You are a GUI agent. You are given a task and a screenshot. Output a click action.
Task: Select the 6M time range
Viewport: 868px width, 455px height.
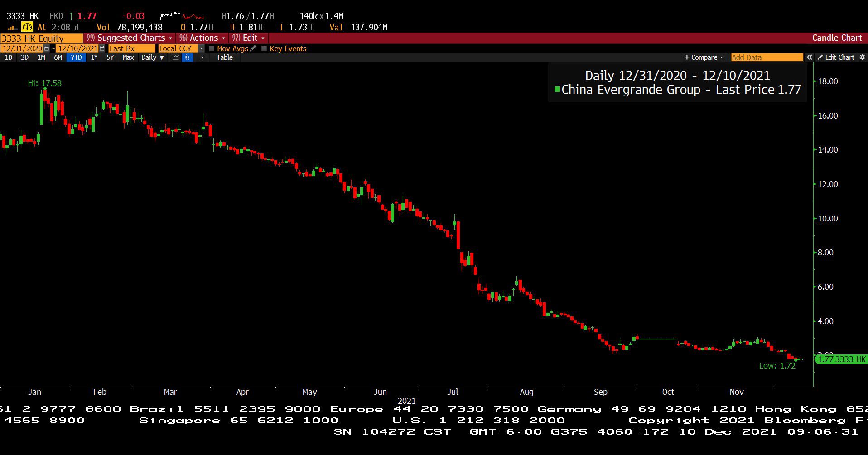pos(58,57)
